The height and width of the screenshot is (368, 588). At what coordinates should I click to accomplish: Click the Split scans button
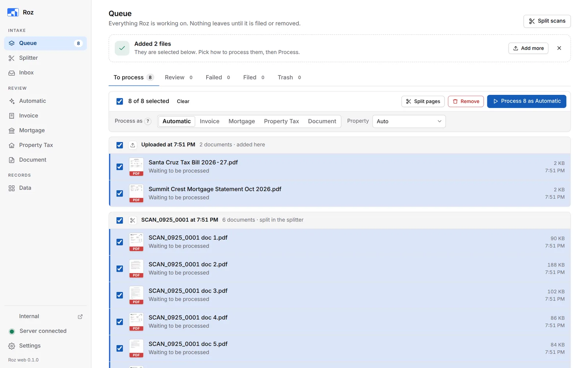[547, 21]
